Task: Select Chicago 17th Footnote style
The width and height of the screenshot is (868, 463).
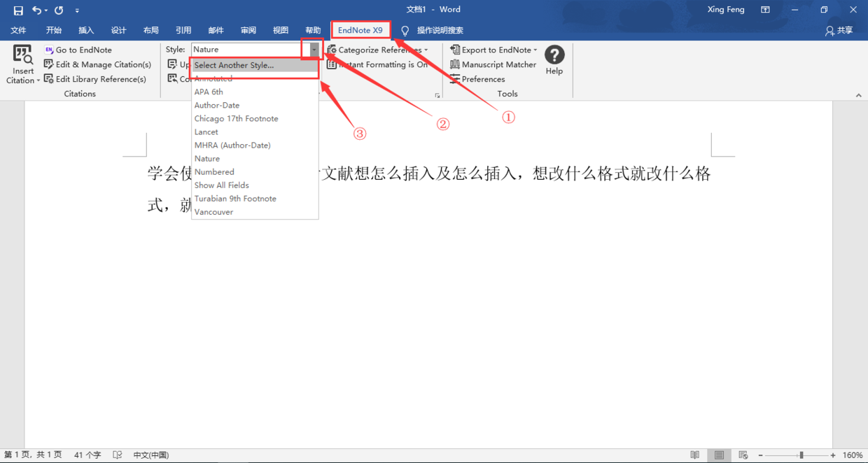Action: (x=255, y=118)
